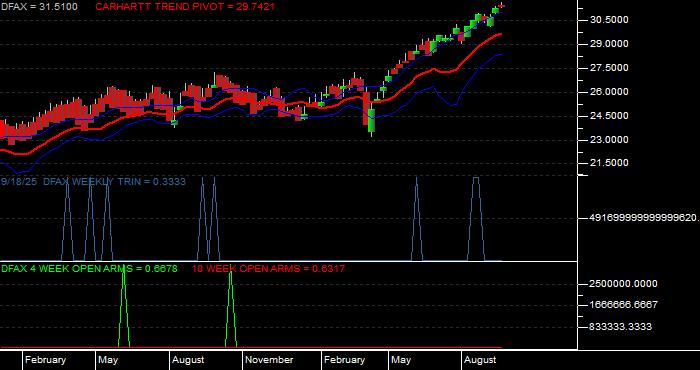Select the 1666666.6667 Open Arms axis value
This screenshot has width=700, height=370.
coord(623,305)
